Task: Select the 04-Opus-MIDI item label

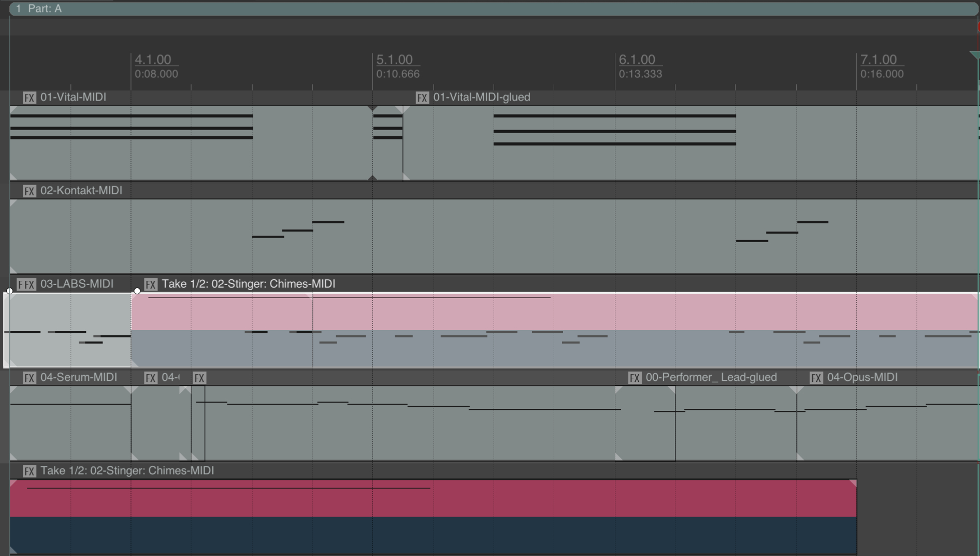Action: click(862, 377)
